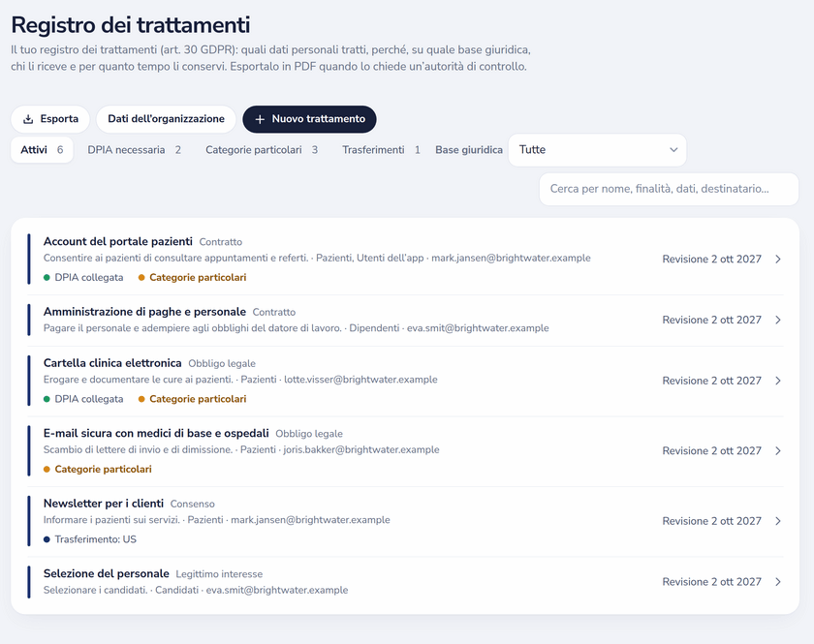814x644 pixels.
Task: Click Revisione 2 ott 2027 on Newsletter row
Action: (x=711, y=521)
